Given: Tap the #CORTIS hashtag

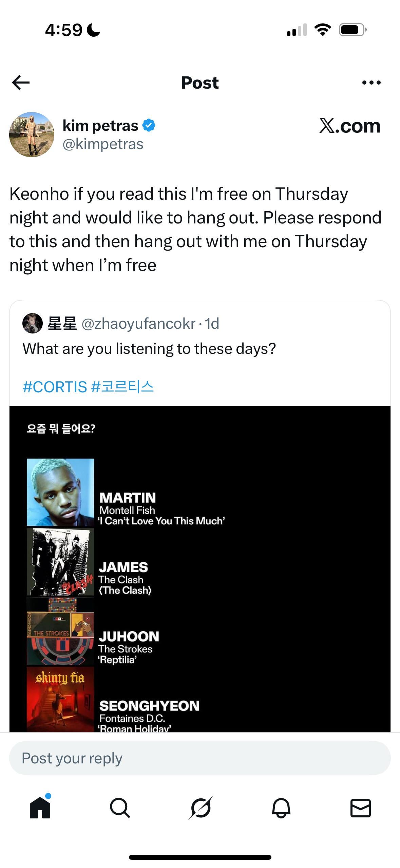Looking at the screenshot, I should pos(55,387).
